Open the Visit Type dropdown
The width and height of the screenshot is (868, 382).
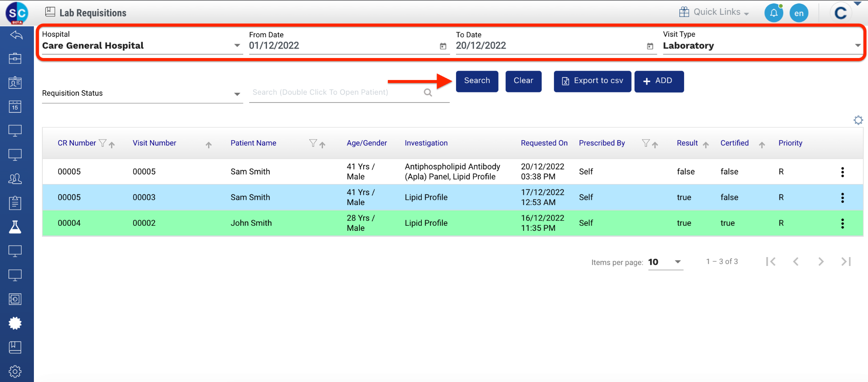pos(857,46)
